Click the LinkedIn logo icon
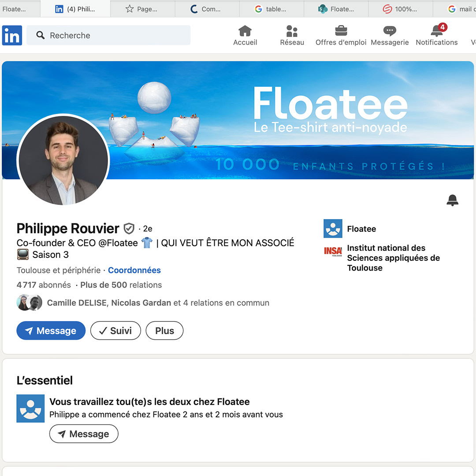Screen dimensions: 476x476 (x=12, y=35)
